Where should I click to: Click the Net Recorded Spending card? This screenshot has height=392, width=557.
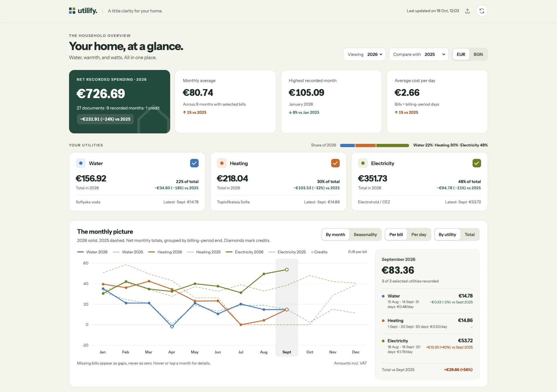(x=119, y=102)
